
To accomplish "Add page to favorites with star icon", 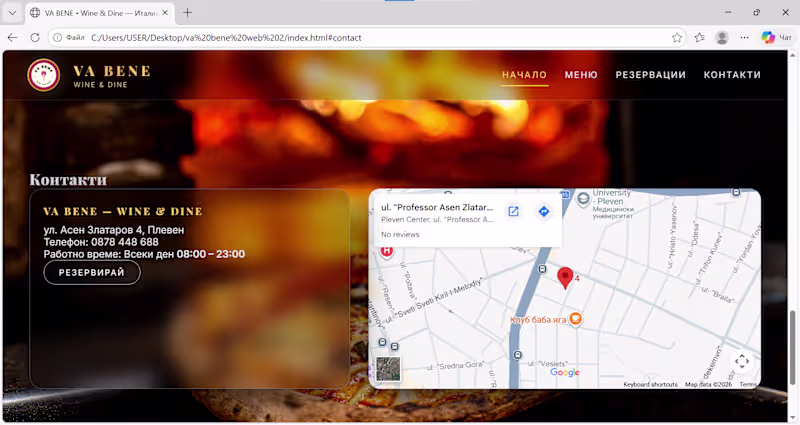I will coord(677,37).
